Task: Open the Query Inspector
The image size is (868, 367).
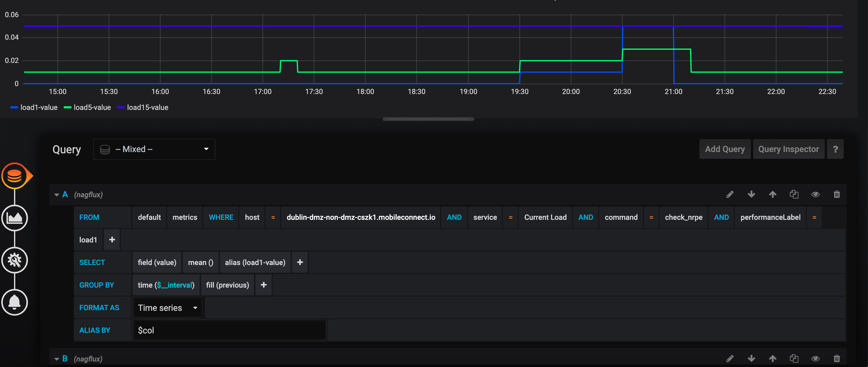Action: (788, 149)
